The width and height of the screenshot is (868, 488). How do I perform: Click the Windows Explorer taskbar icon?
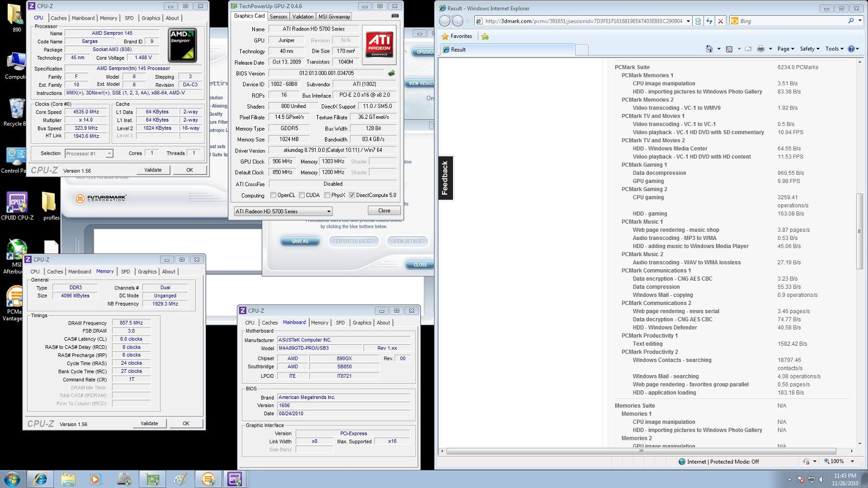(x=68, y=479)
